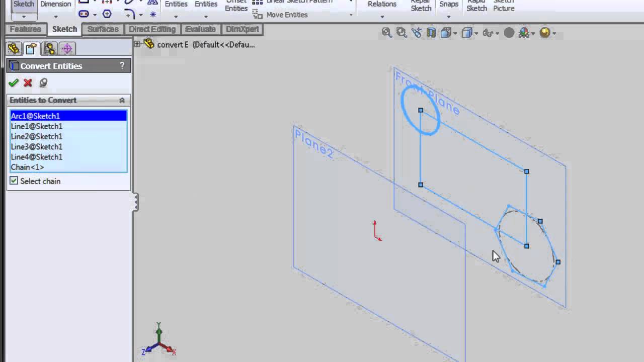This screenshot has height=362, width=644.
Task: Open the Display Style dropdown arrow
Action: [x=476, y=34]
